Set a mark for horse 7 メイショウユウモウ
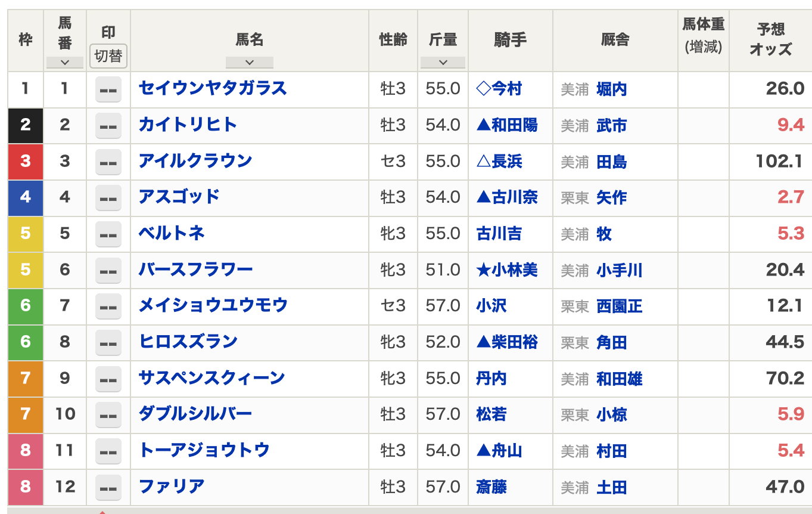Screen dimensions: 812x514 [x=108, y=306]
